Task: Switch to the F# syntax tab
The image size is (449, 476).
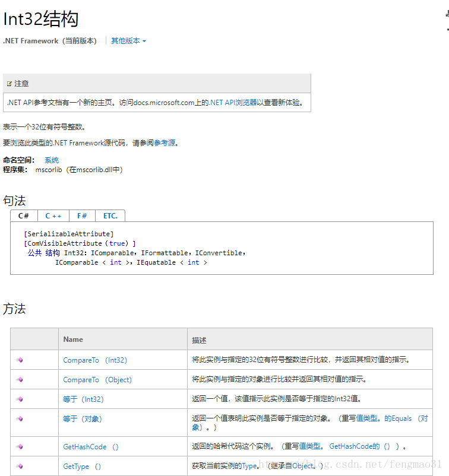Action: click(82, 216)
